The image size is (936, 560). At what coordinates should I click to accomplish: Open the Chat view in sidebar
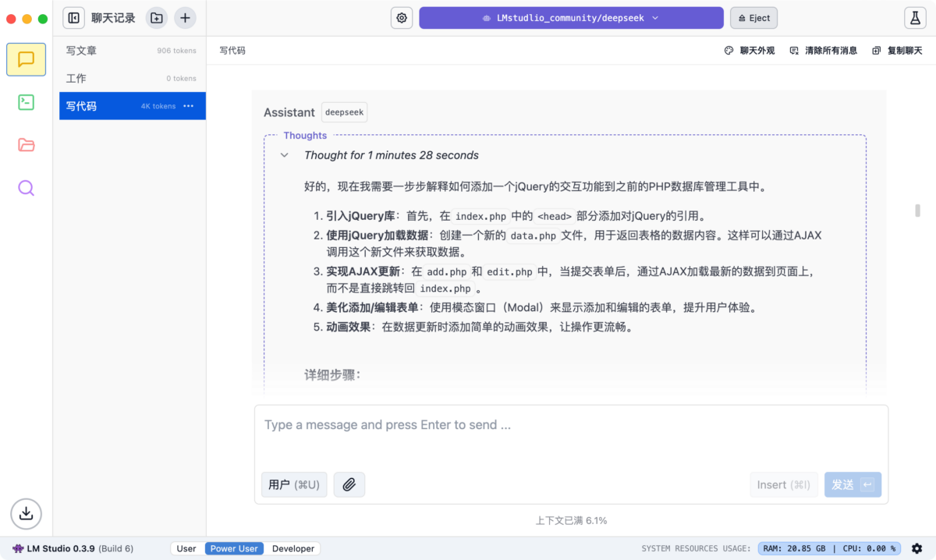[26, 59]
